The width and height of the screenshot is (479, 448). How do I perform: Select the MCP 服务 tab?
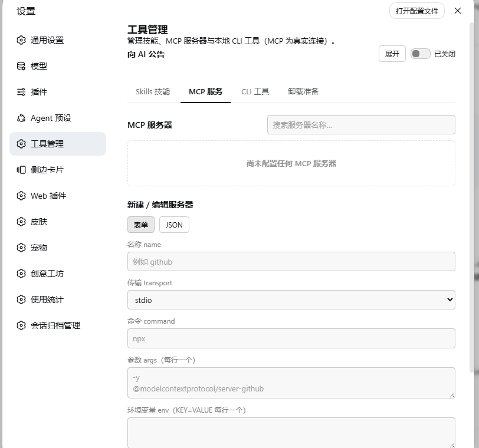coord(206,91)
